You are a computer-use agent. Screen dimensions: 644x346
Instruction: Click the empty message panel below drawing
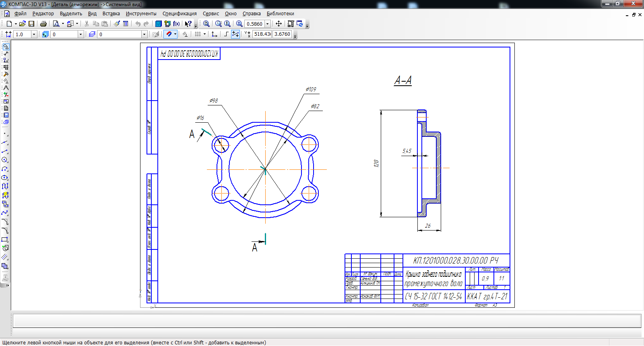(x=327, y=321)
